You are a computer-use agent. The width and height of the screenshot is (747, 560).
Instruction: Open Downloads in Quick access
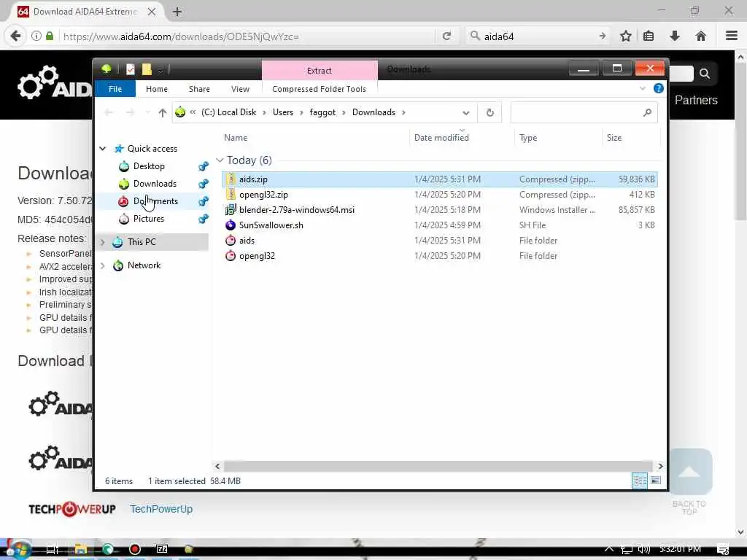pos(155,184)
